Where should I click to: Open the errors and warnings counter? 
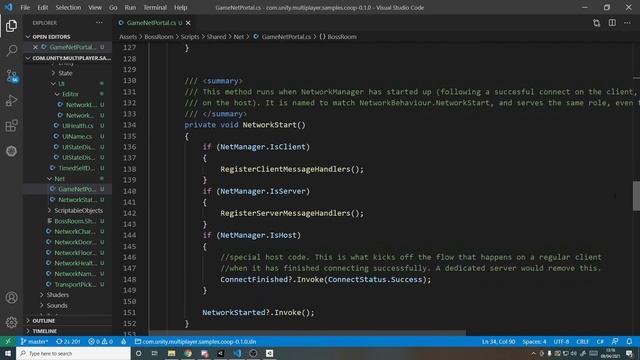tap(100, 342)
